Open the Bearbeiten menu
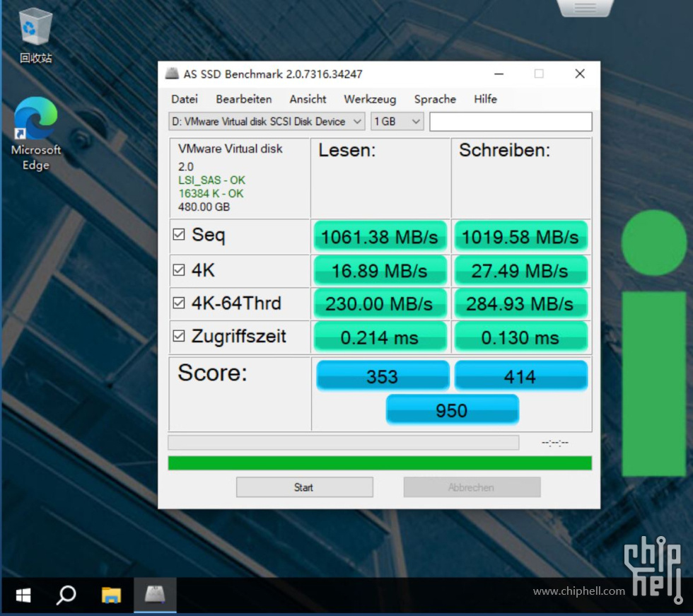The height and width of the screenshot is (616, 693). [x=243, y=99]
